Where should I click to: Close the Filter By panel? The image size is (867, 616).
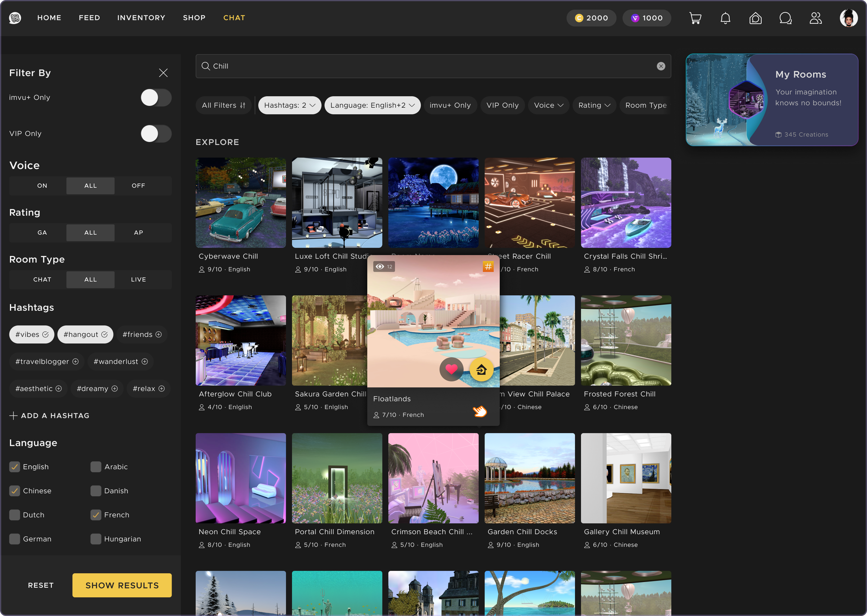click(163, 73)
